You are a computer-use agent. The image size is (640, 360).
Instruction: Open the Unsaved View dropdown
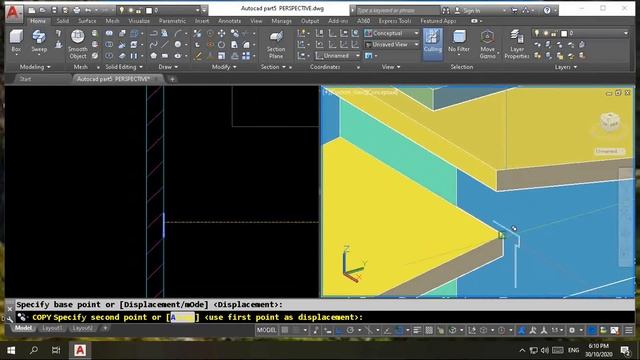[x=392, y=44]
